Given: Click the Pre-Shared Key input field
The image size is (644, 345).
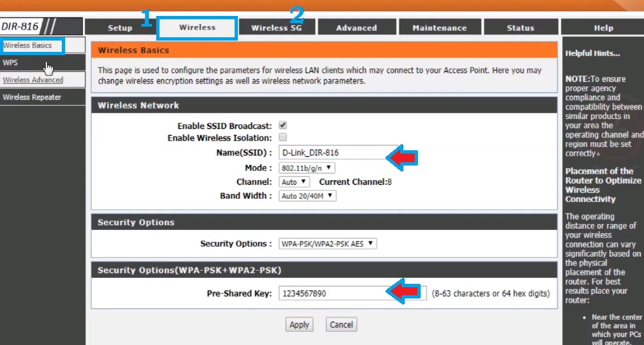Looking at the screenshot, I should tap(352, 293).
